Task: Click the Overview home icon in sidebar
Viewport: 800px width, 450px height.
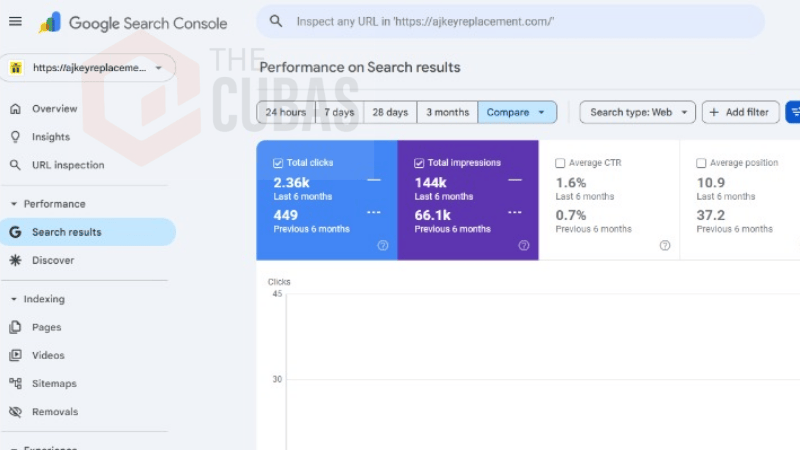Action: pyautogui.click(x=15, y=109)
